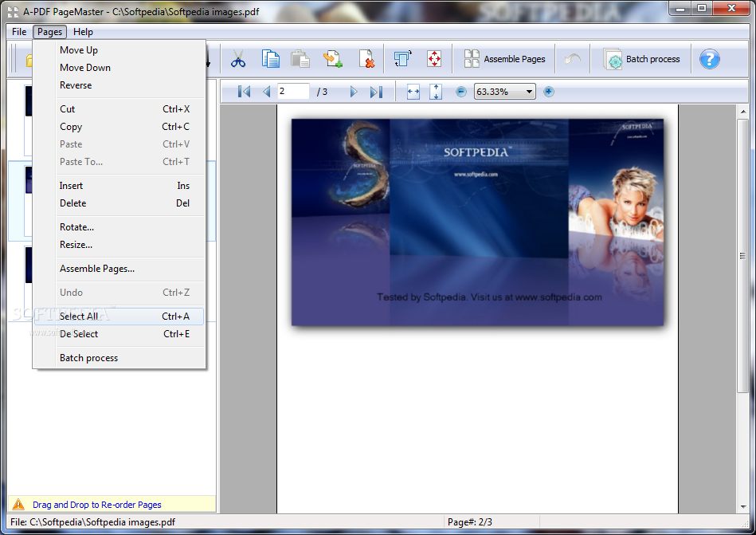Choose De Select in the menu

(119, 334)
